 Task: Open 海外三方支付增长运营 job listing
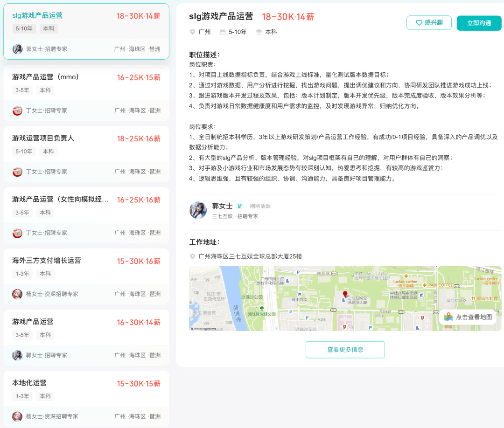(x=86, y=277)
